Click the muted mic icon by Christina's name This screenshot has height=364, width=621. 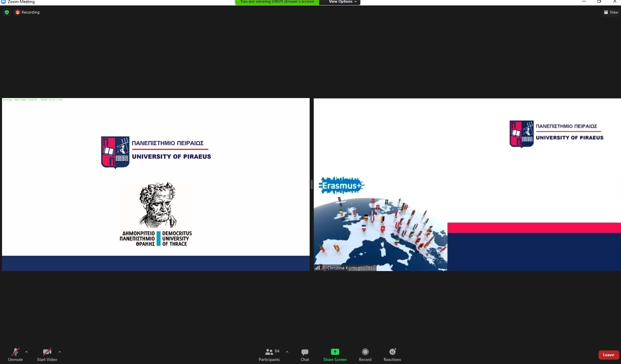(324, 268)
